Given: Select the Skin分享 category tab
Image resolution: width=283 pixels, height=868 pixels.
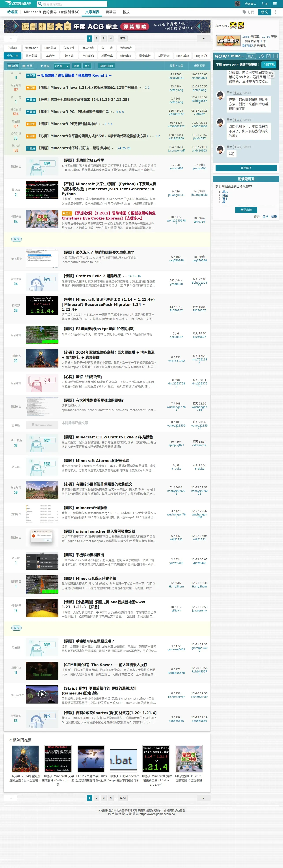Looking at the screenshot, I should [50, 48].
